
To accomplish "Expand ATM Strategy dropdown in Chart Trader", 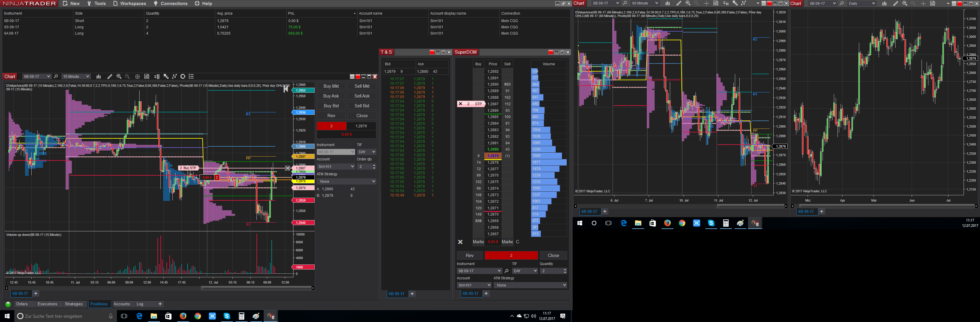I will tap(347, 181).
